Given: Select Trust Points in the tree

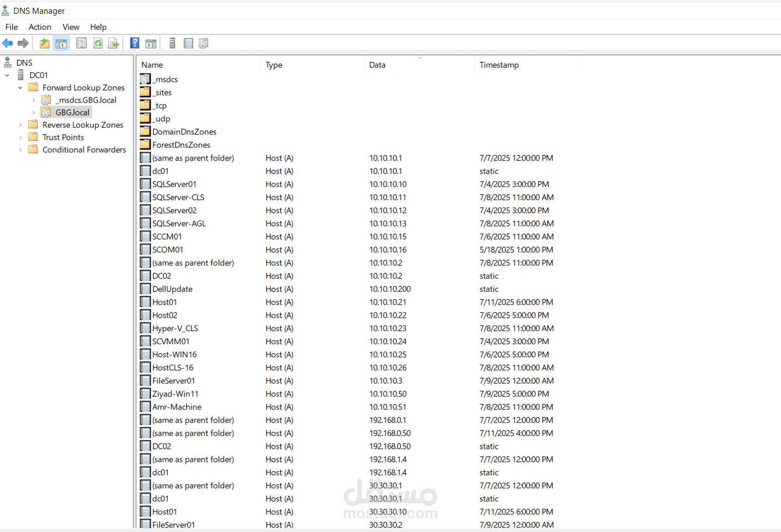Looking at the screenshot, I should click(x=63, y=137).
